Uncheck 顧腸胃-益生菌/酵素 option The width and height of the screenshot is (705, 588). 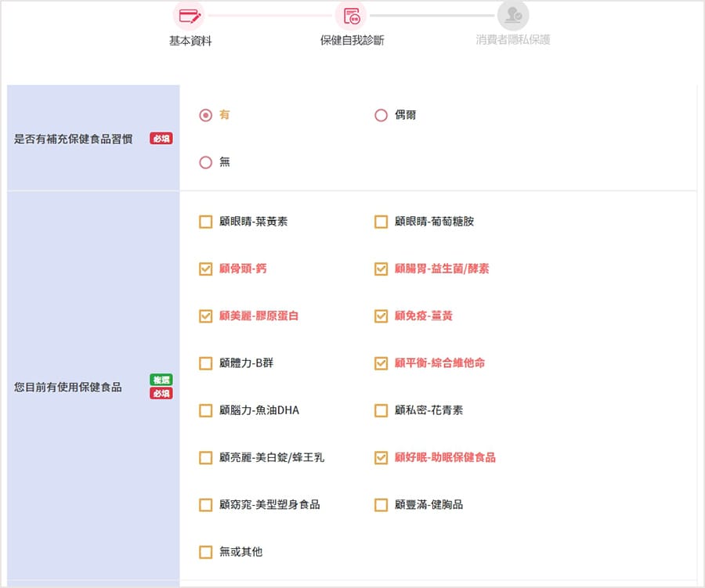click(x=381, y=269)
